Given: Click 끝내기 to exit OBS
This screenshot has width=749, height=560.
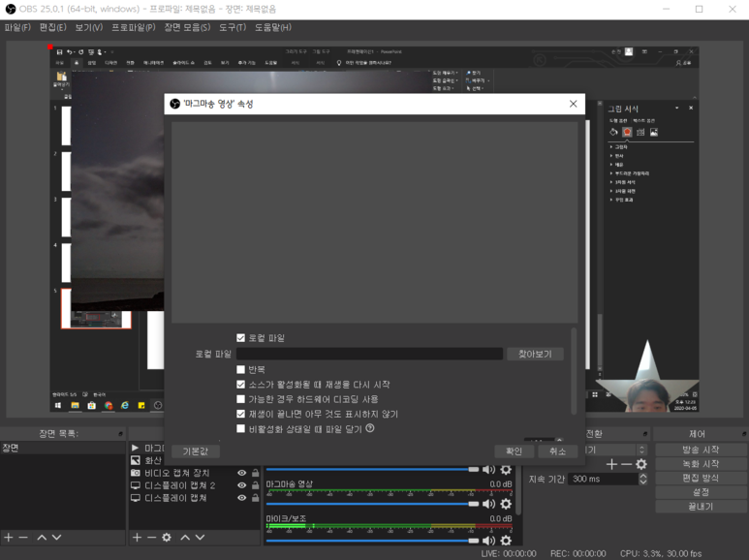Looking at the screenshot, I should [x=701, y=506].
